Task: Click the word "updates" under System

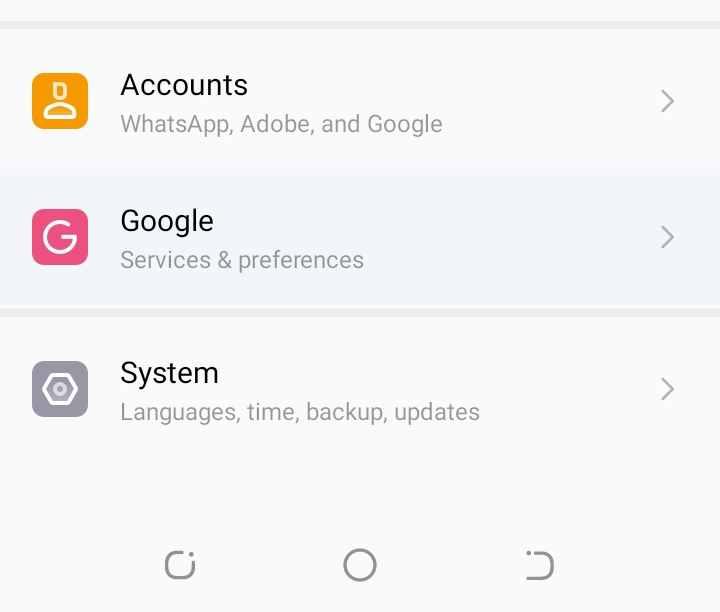Action: click(x=437, y=412)
